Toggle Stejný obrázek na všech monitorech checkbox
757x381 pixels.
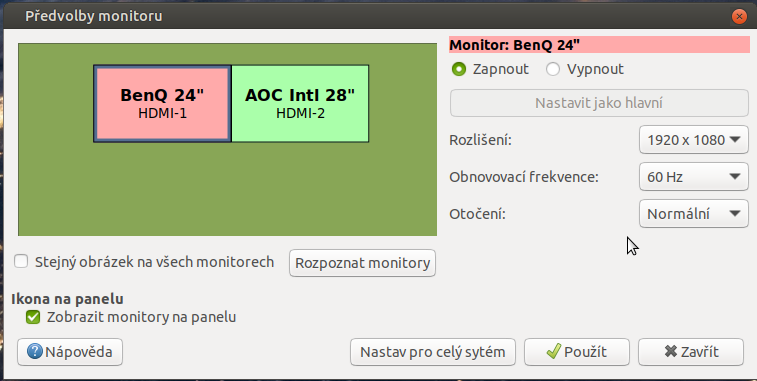21,262
